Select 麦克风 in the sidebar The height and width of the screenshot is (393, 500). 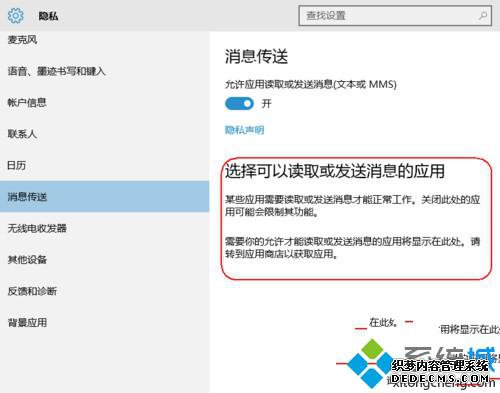click(22, 40)
